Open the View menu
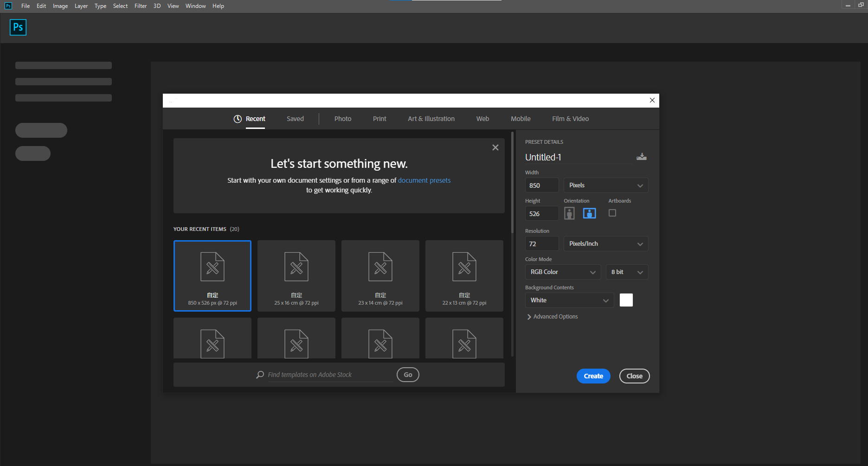The width and height of the screenshot is (868, 466). click(173, 6)
